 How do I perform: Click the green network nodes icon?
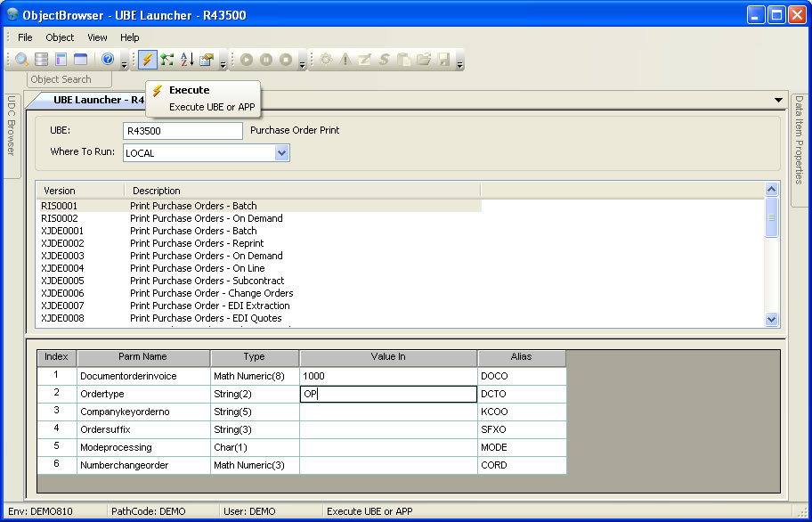coord(167,60)
